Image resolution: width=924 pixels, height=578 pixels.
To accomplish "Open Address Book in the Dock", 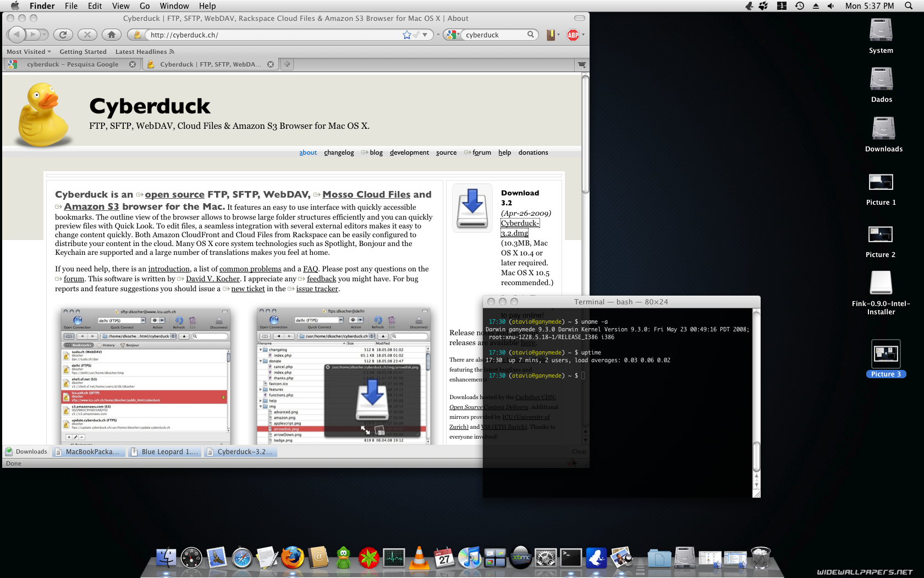I will 318,558.
